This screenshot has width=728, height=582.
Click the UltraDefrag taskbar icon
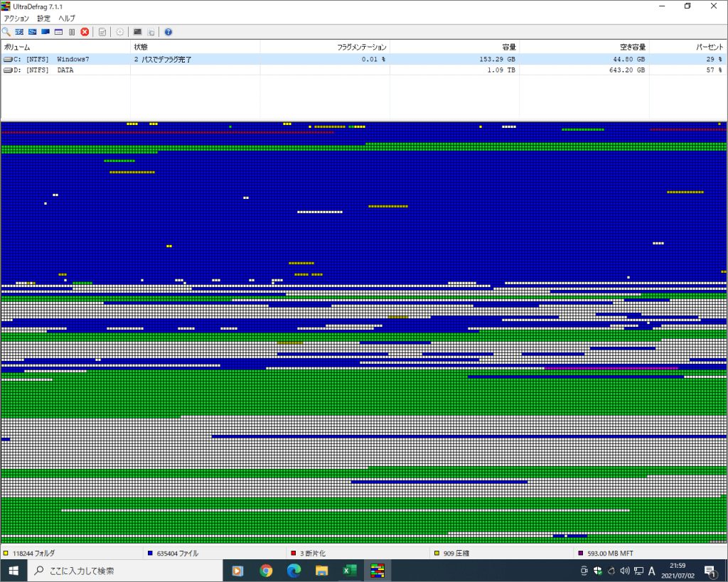point(378,571)
